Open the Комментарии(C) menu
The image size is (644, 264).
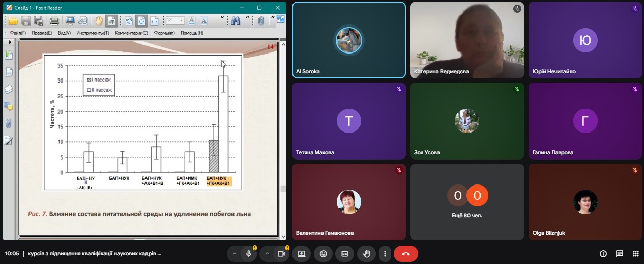[x=131, y=33]
